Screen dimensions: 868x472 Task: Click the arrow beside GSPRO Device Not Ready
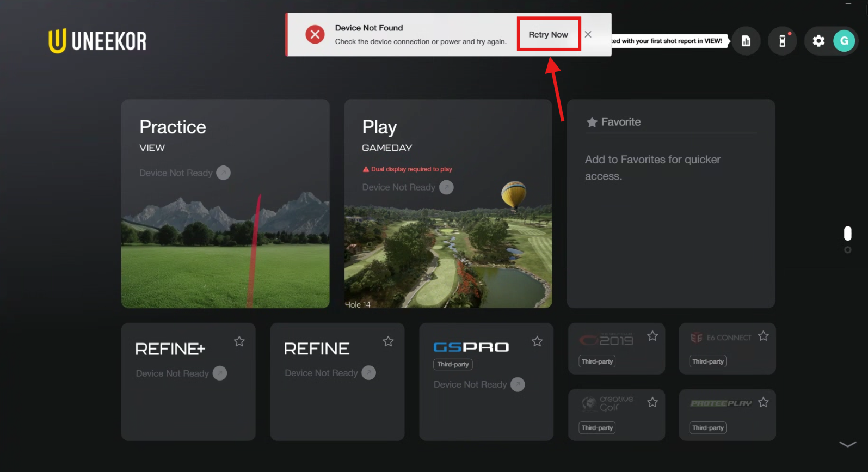pyautogui.click(x=518, y=384)
